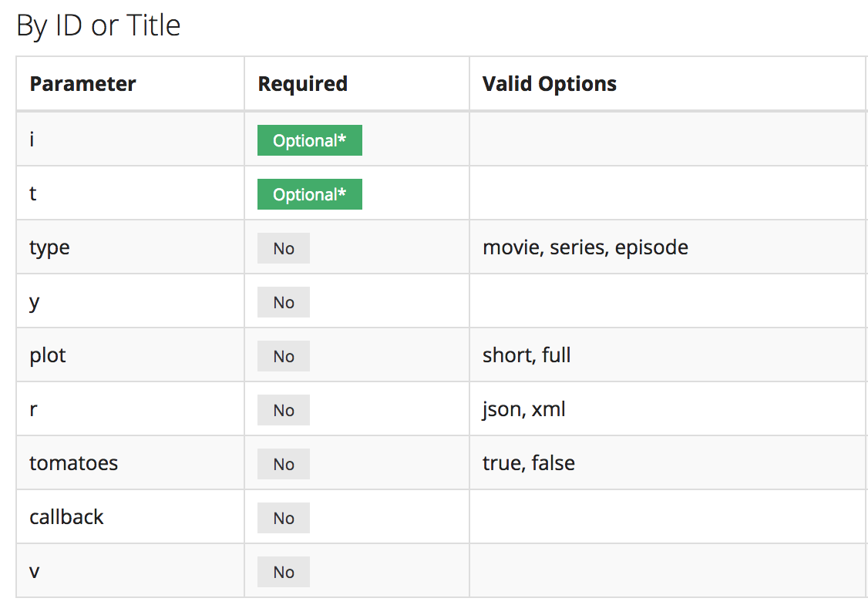Click the "tomatoes" parameter name
Screen dimensions: 868x615
pos(74,463)
